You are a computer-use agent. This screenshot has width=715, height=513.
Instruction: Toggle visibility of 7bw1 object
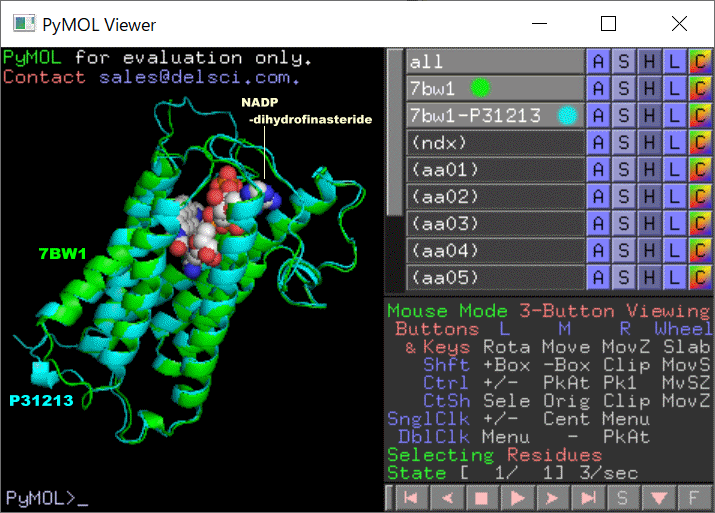click(495, 88)
